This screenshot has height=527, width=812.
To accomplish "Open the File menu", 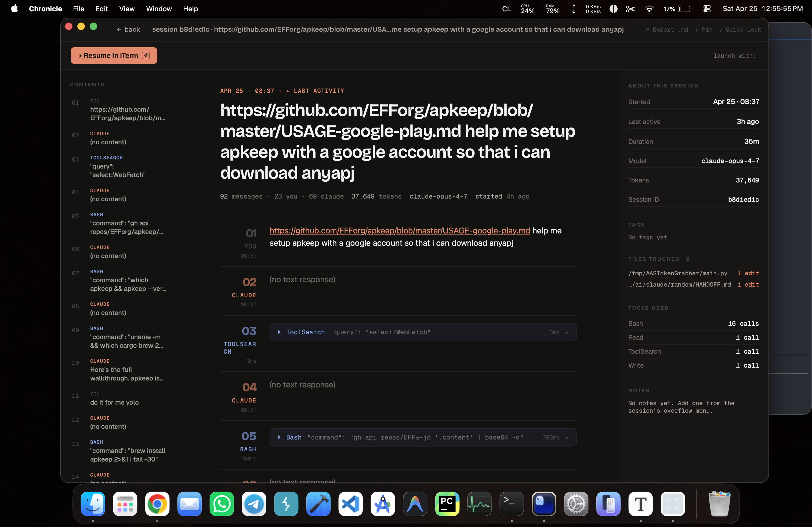I will (x=78, y=9).
